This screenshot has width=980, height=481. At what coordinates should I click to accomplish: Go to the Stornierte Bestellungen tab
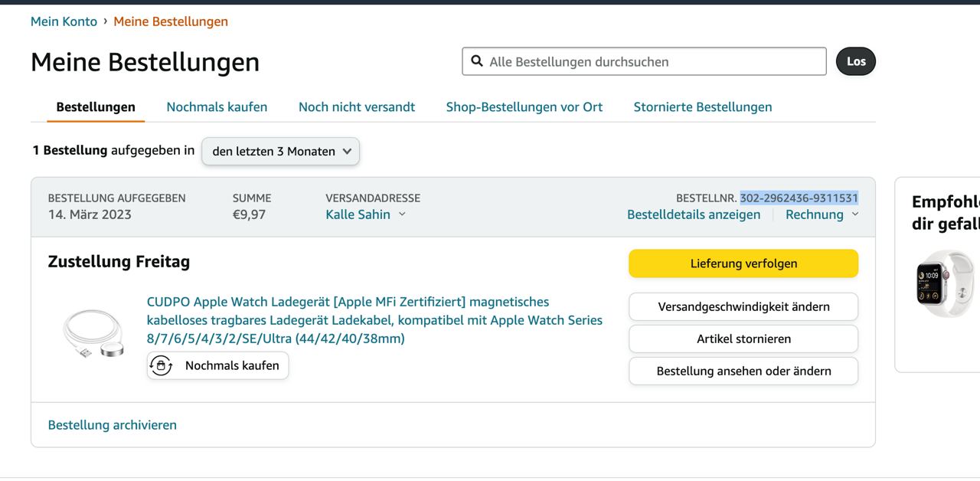(x=702, y=107)
